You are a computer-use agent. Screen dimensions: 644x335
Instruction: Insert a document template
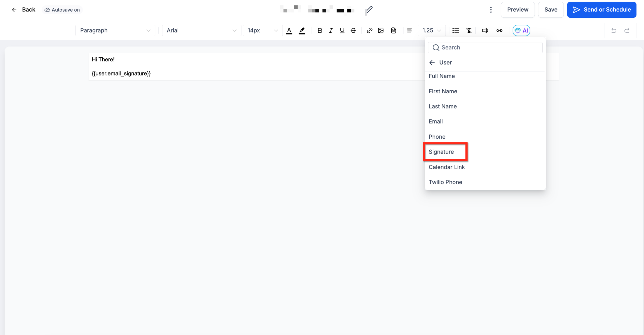(x=393, y=30)
